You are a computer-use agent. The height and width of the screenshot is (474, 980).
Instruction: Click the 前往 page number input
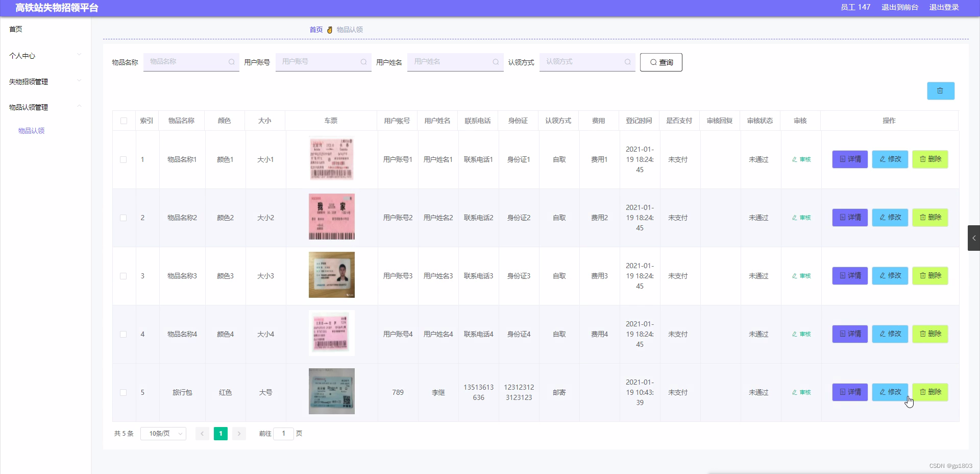pyautogui.click(x=283, y=434)
